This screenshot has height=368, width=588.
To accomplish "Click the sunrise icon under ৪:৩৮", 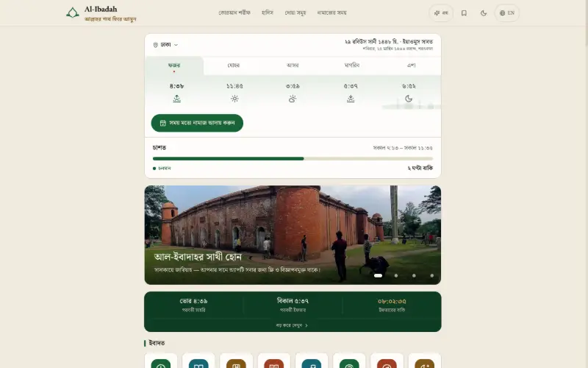I will click(x=176, y=99).
